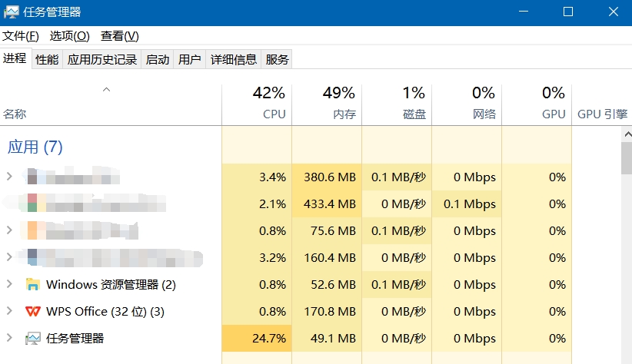
Task: Click the sort arrow above 名称 column
Action: point(107,90)
